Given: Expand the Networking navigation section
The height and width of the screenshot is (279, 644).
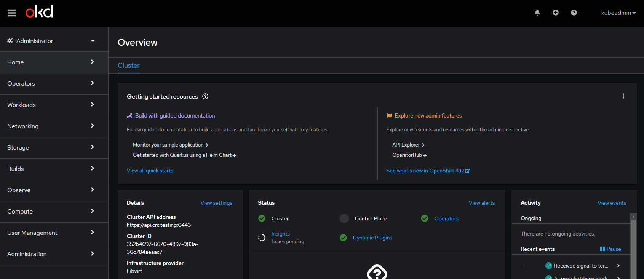Looking at the screenshot, I should 54,126.
